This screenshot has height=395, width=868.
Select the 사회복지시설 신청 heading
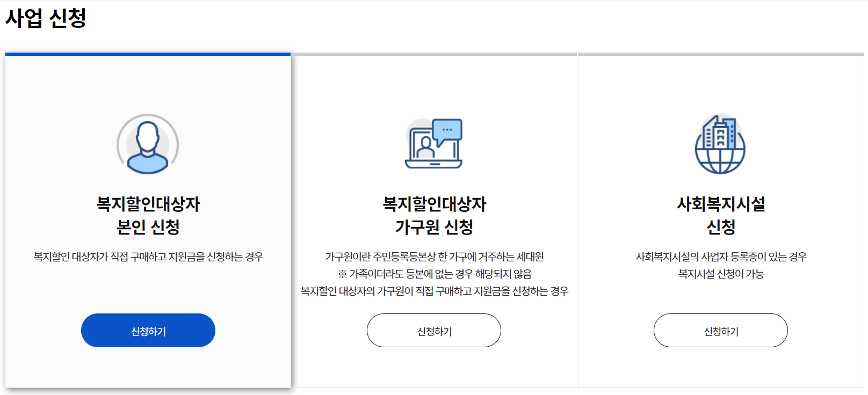pyautogui.click(x=721, y=215)
